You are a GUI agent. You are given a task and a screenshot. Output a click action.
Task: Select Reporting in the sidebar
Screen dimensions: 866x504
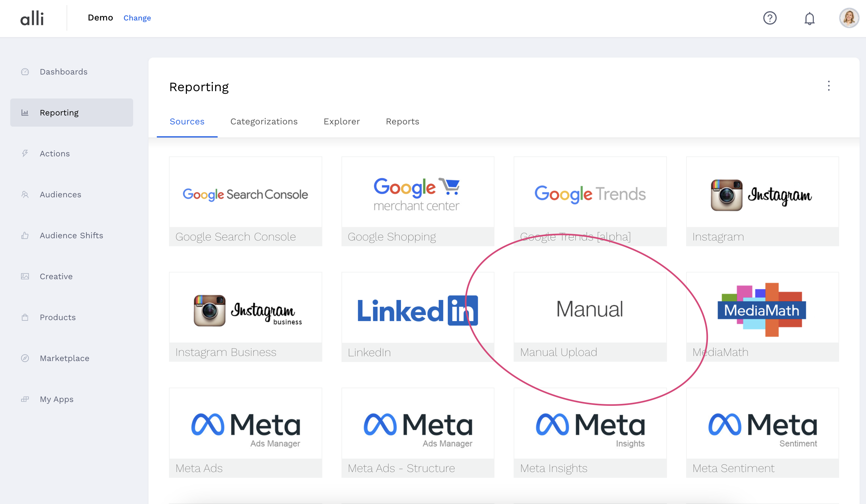[71, 113]
